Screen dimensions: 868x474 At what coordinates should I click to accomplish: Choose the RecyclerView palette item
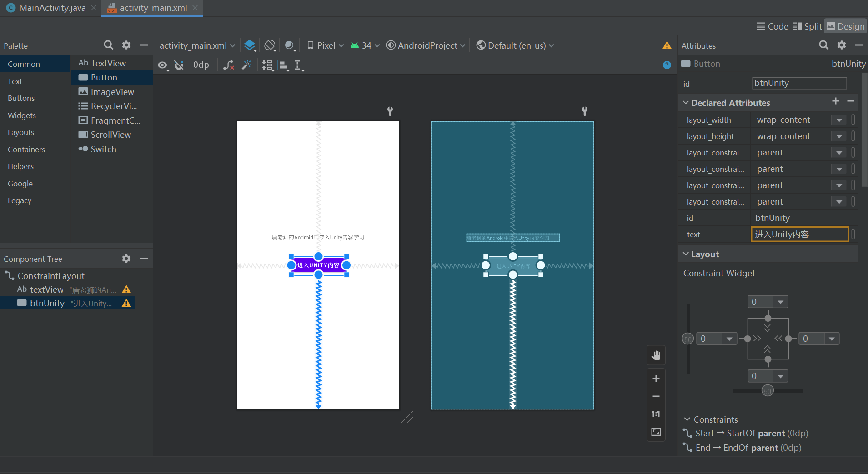pyautogui.click(x=112, y=106)
